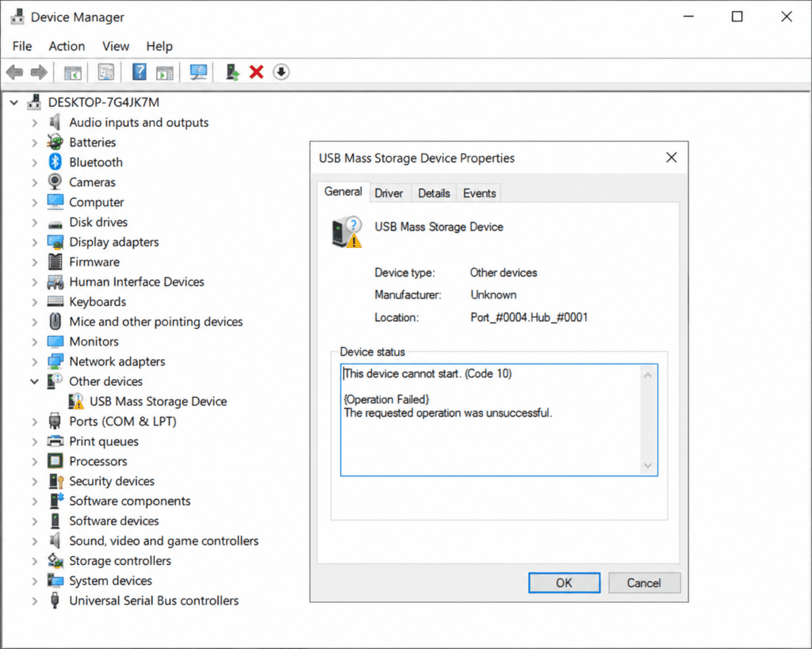This screenshot has width=812, height=649.
Task: Click the Bluetooth category icon
Action: point(55,162)
